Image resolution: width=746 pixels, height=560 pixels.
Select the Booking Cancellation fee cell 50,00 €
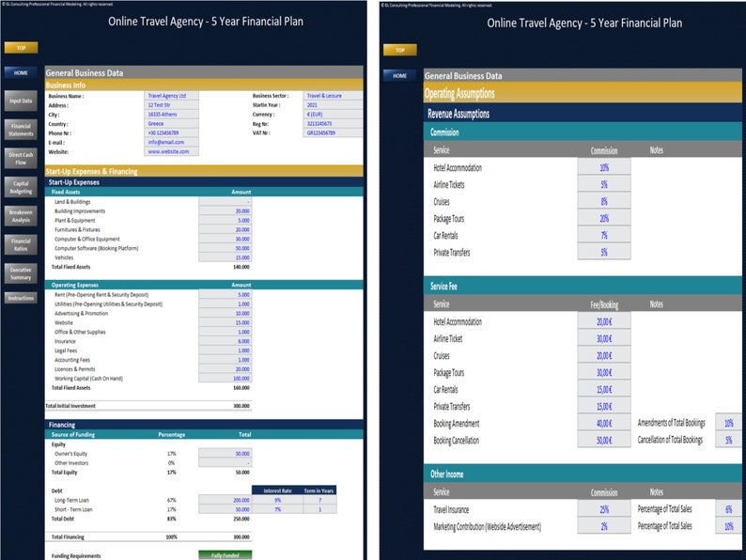pos(603,440)
